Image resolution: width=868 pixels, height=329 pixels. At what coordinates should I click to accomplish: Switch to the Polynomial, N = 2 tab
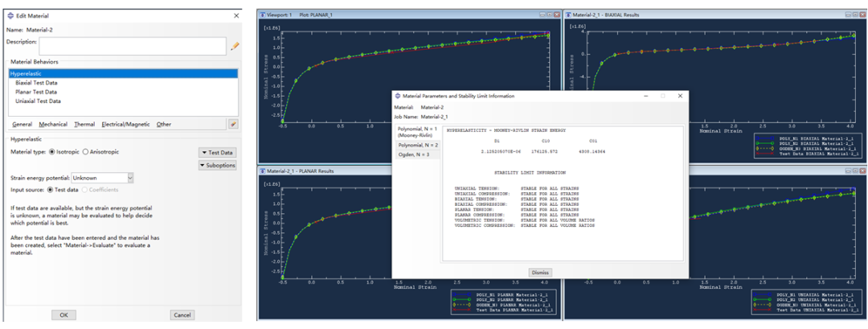[417, 145]
